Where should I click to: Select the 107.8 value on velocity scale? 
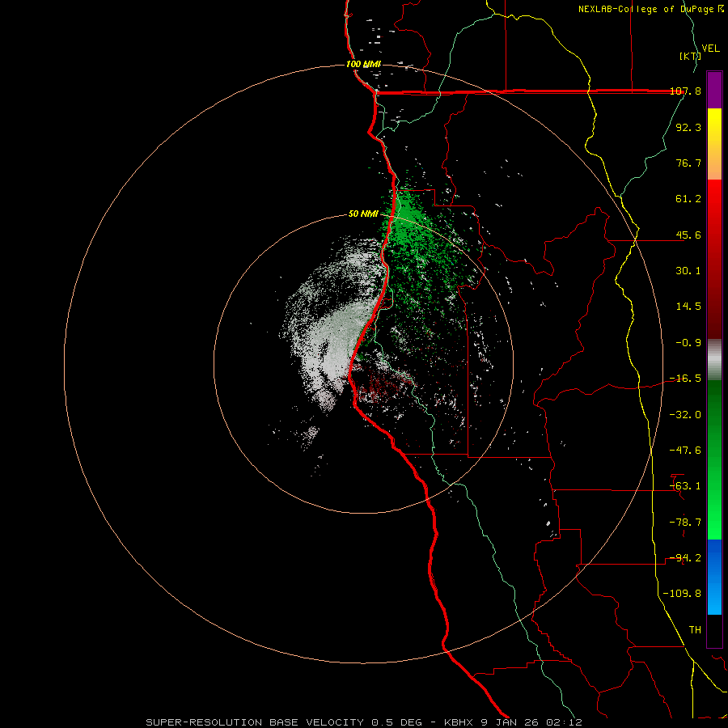click(685, 91)
